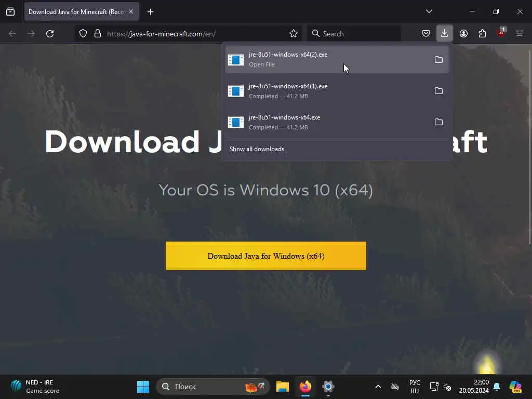Viewport: 532px width, 399px height.
Task: Click the page vertical scrollbar
Action: point(529,147)
